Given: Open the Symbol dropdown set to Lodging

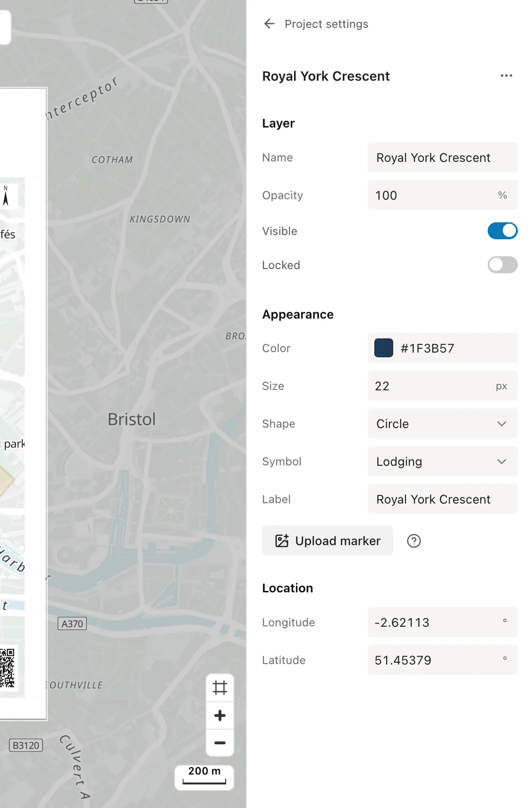Looking at the screenshot, I should coord(442,461).
